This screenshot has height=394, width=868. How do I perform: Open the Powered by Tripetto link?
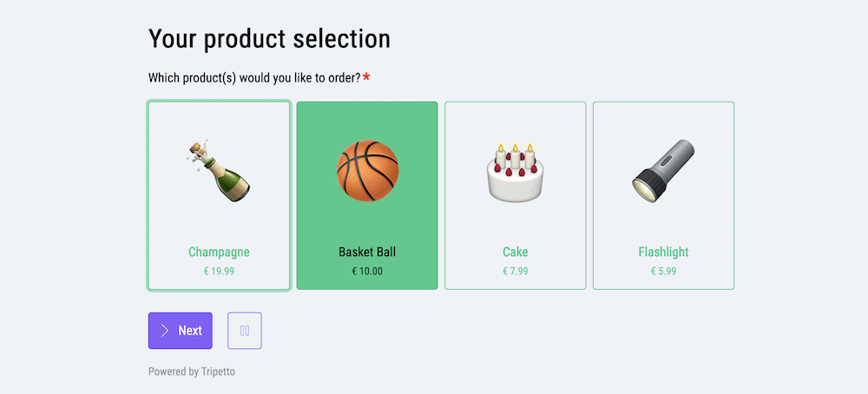192,371
